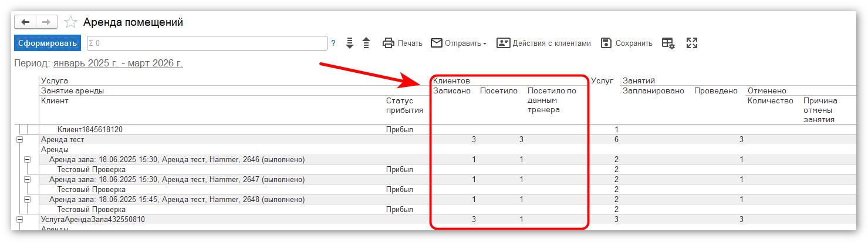Print the report via Печать
Image resolution: width=868 pixels, height=242 pixels.
click(x=403, y=43)
